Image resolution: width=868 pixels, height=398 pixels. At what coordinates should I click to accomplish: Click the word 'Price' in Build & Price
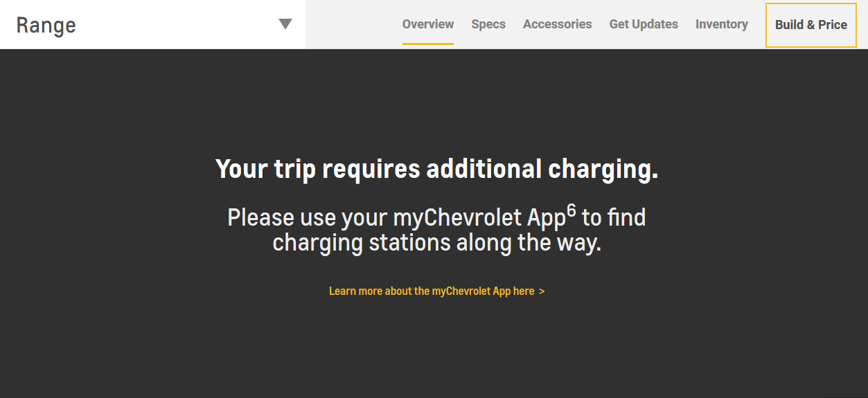833,25
